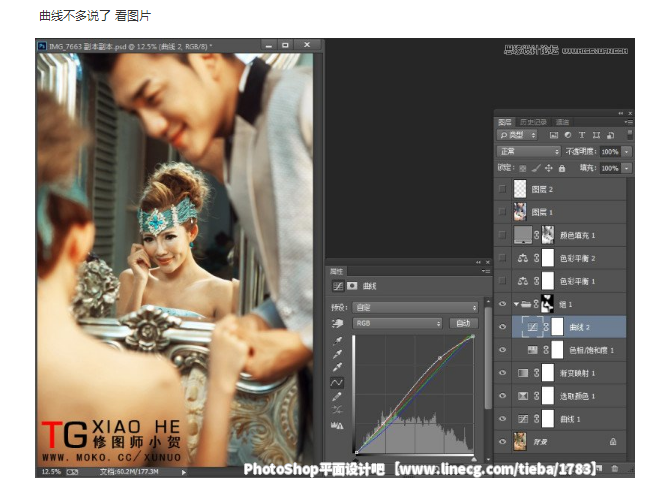The image size is (652, 488).
Task: Toggle the layer filter on/off switch
Action: pos(630,134)
